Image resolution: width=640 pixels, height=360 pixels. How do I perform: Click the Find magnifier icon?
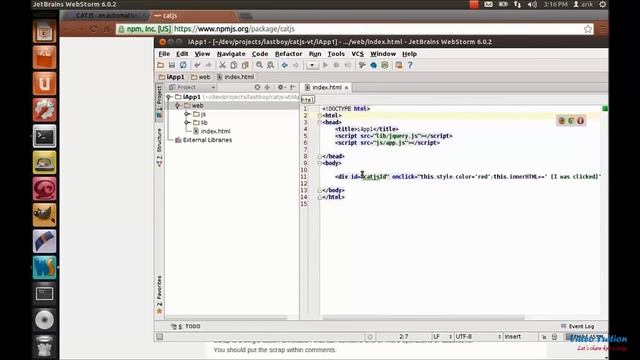[x=259, y=65]
